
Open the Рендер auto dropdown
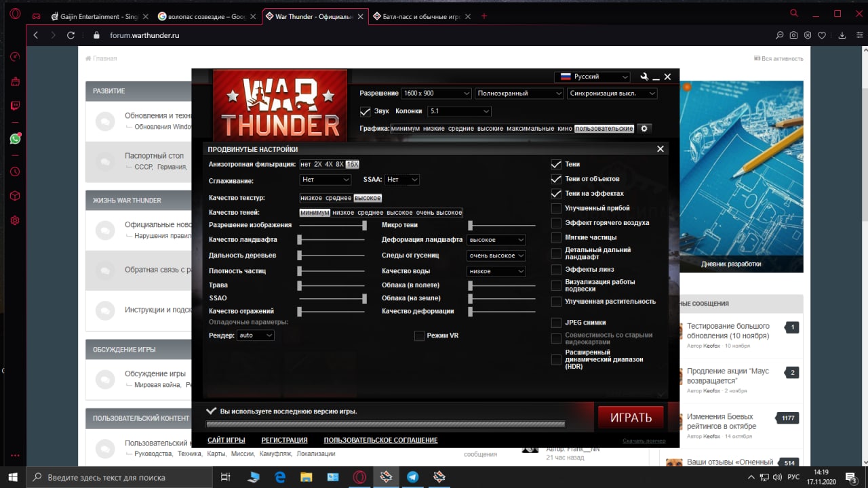tap(256, 335)
